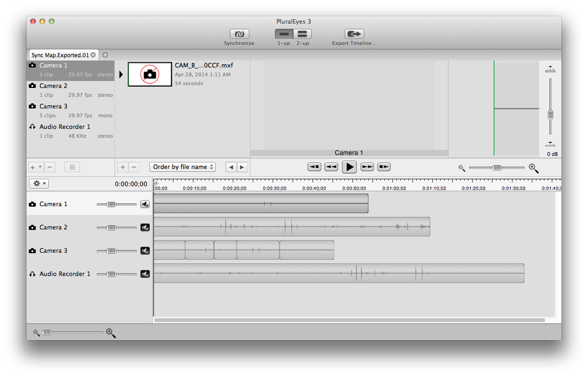
Task: Remove source with minus button below the track list
Action: tap(50, 167)
